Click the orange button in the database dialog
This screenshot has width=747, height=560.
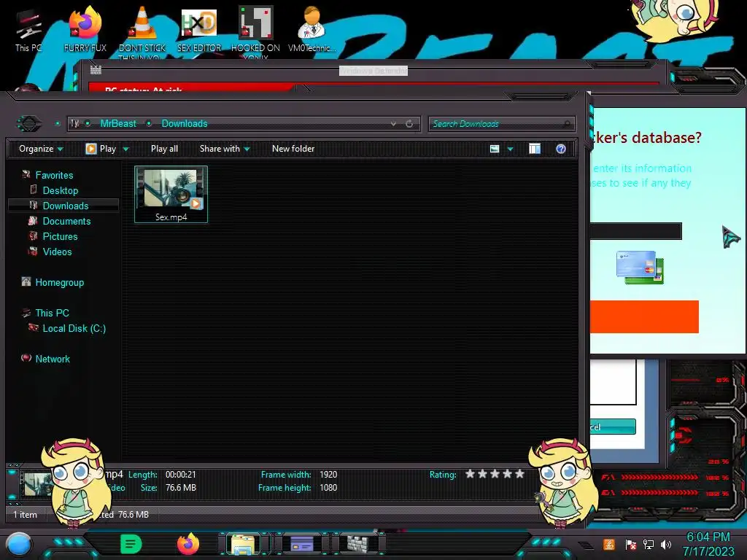[644, 316]
